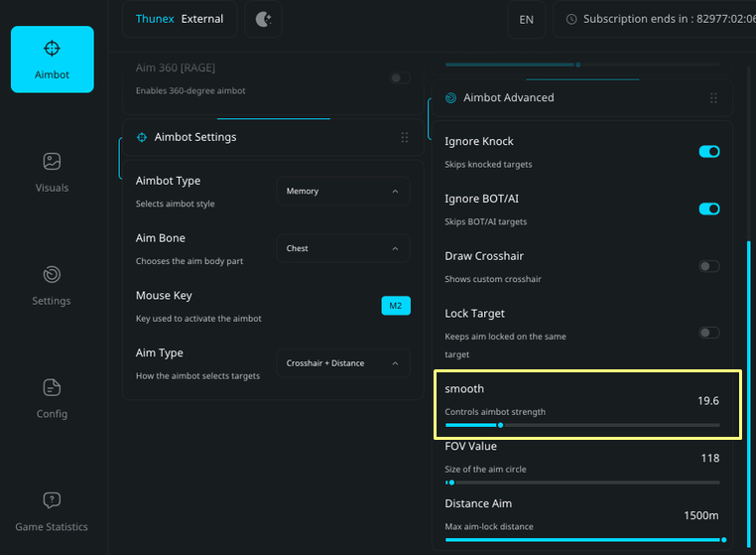756x555 pixels.
Task: Click the subscription clock icon
Action: pyautogui.click(x=571, y=19)
